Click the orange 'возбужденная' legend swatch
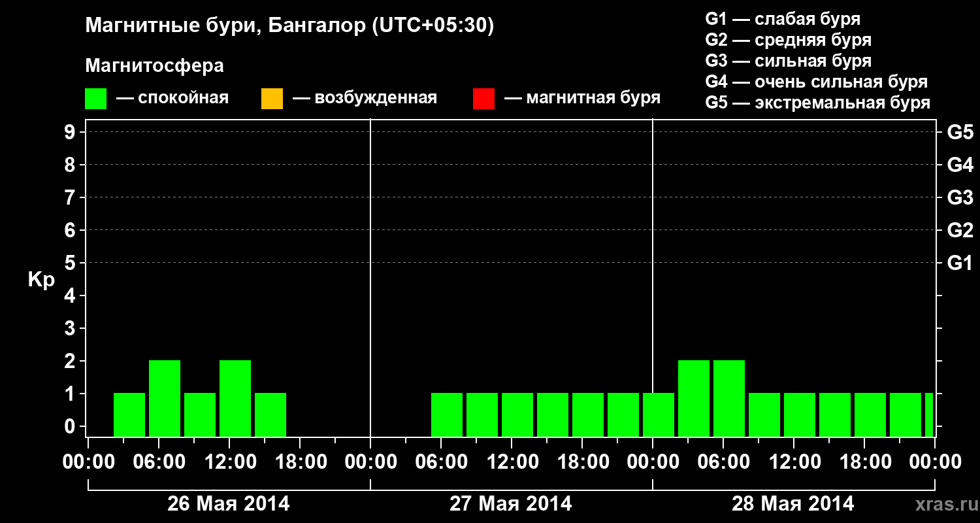The width and height of the screenshot is (980, 523). [272, 99]
